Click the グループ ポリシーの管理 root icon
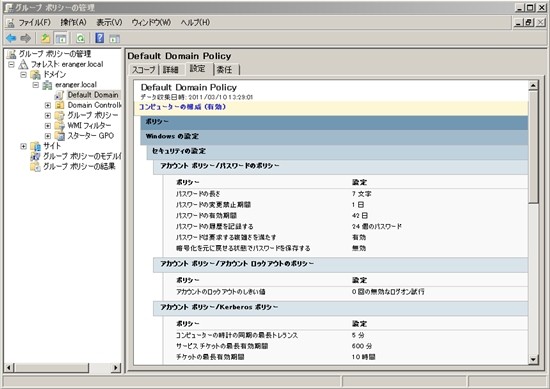The height and width of the screenshot is (389, 550). coord(12,54)
